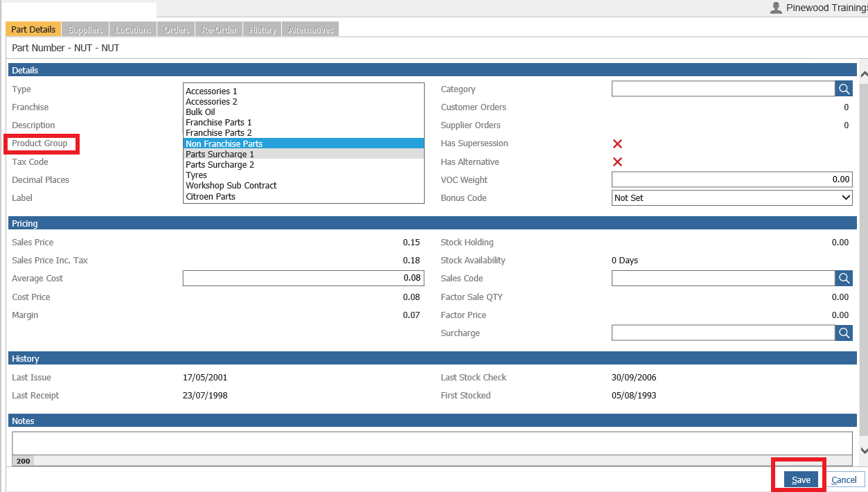Click the Pinewood Training user name

pyautogui.click(x=826, y=8)
